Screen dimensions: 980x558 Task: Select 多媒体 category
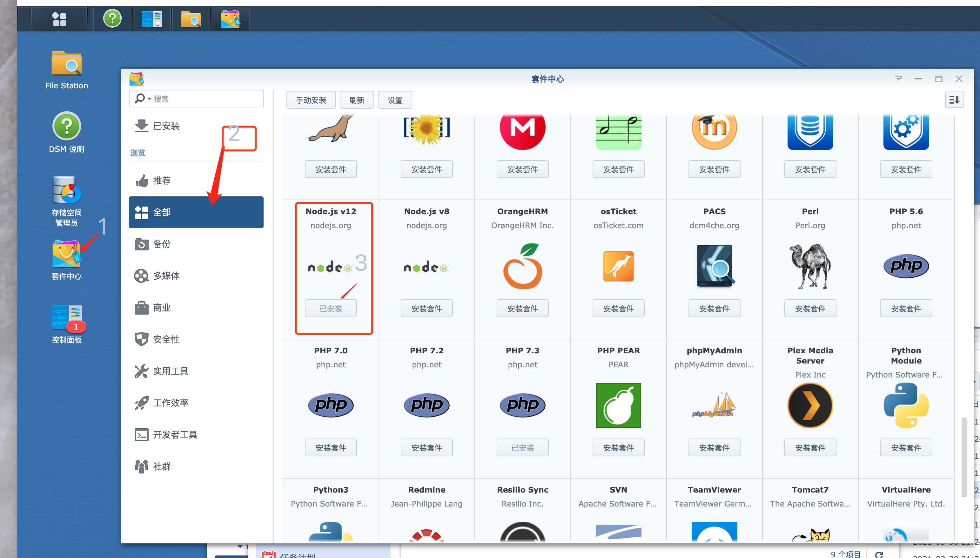coord(196,276)
